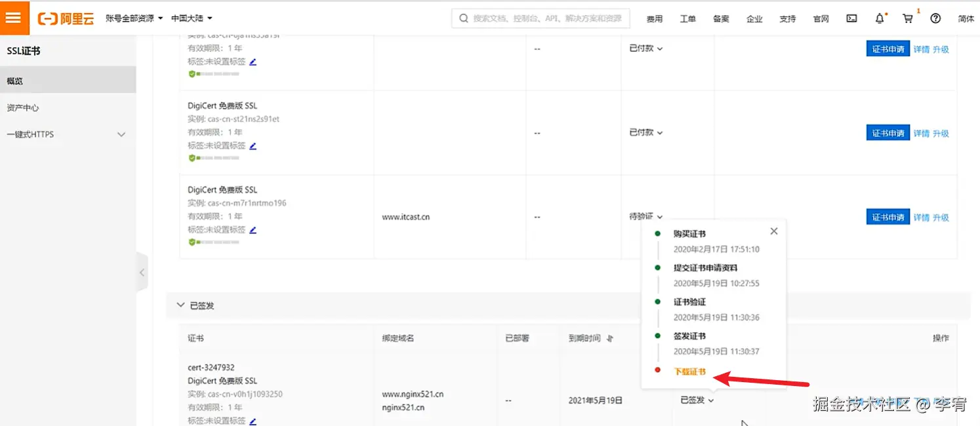Image resolution: width=980 pixels, height=426 pixels.
Task: Click the cert-3247932 certificate name
Action: tap(211, 368)
